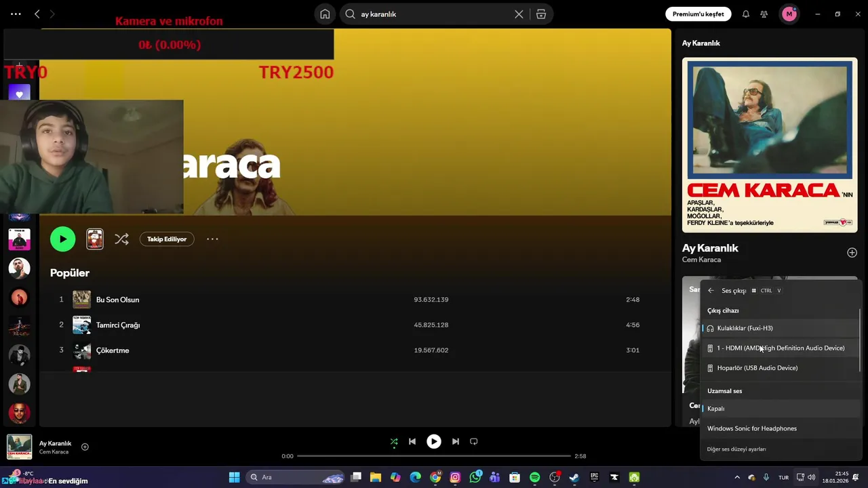Select Hoparlör (USB Audio Device) output
The height and width of the screenshot is (488, 868).
tap(781, 368)
